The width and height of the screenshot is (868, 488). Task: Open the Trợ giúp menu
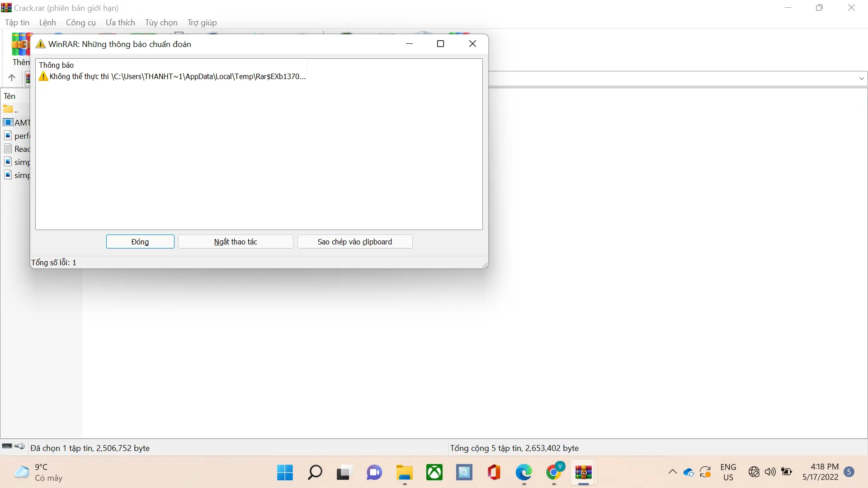point(202,23)
